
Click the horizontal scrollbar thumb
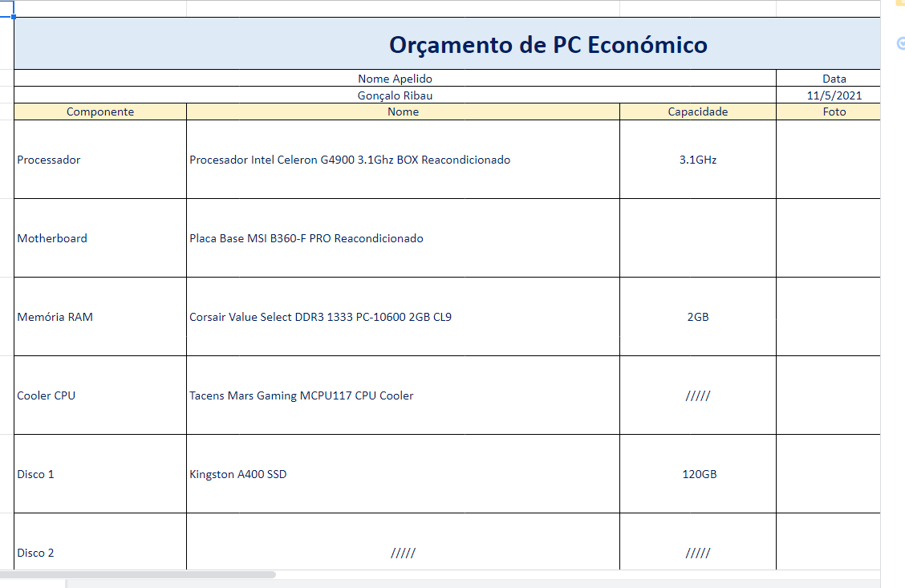click(138, 574)
